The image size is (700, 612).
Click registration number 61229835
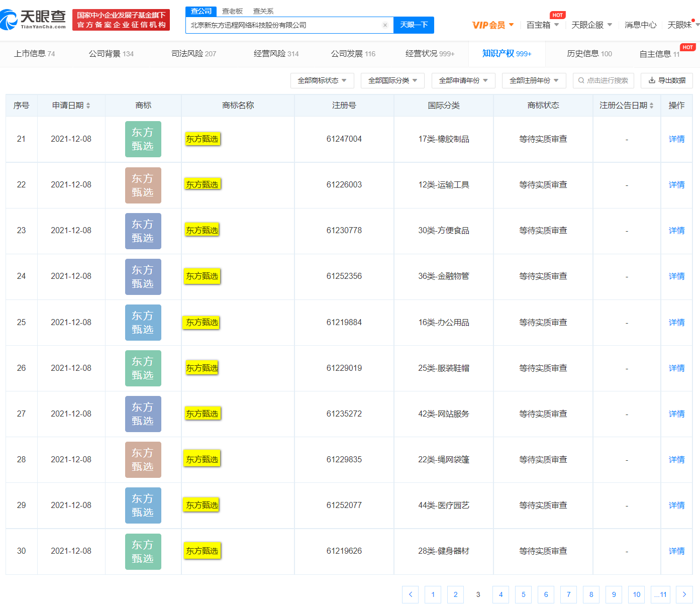pos(344,460)
